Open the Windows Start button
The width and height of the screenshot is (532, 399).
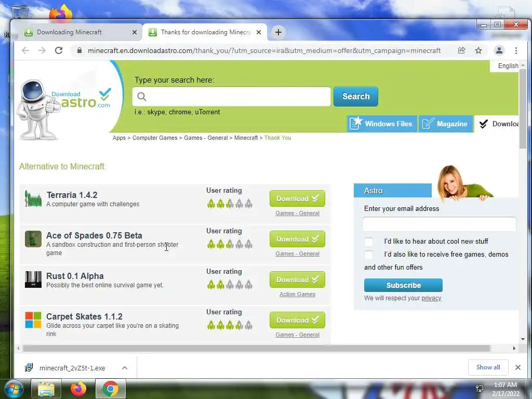tap(14, 389)
